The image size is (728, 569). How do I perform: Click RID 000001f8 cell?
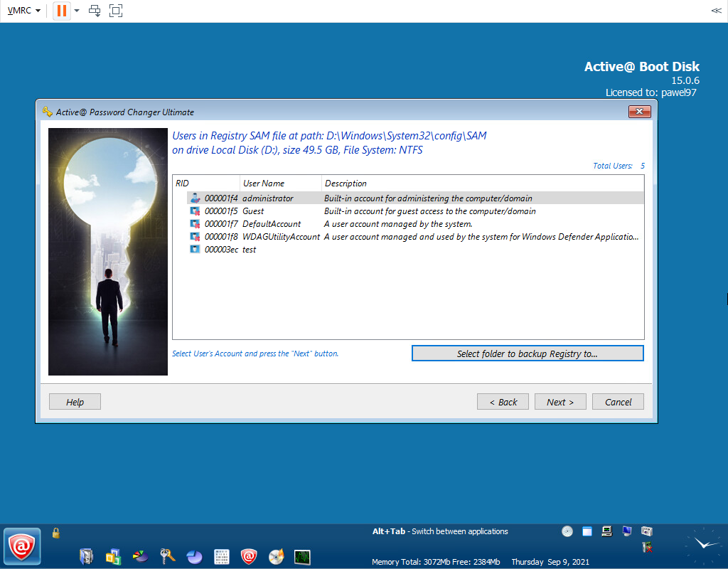pyautogui.click(x=221, y=237)
